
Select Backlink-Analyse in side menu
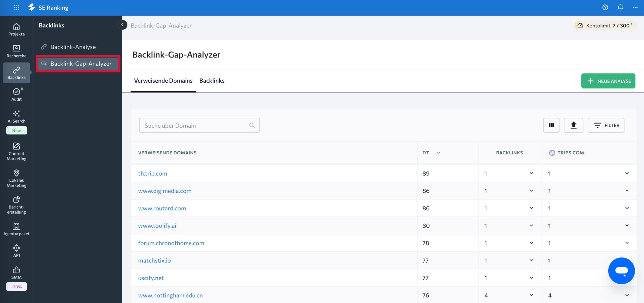pyautogui.click(x=73, y=47)
